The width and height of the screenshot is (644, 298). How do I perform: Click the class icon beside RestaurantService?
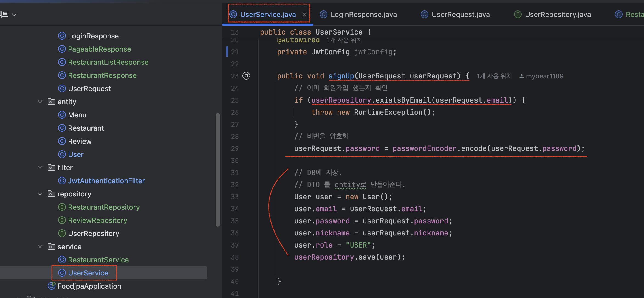(x=62, y=260)
